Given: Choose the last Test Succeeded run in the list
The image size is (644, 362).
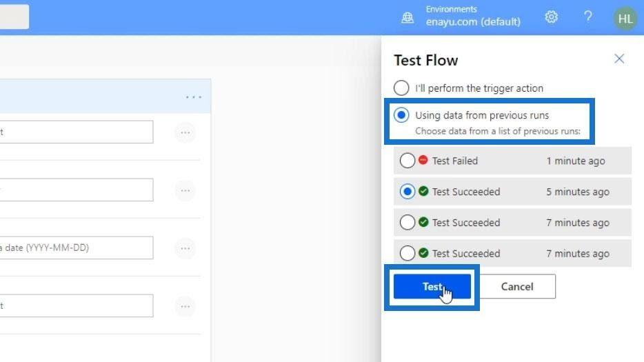Looking at the screenshot, I should [x=407, y=253].
